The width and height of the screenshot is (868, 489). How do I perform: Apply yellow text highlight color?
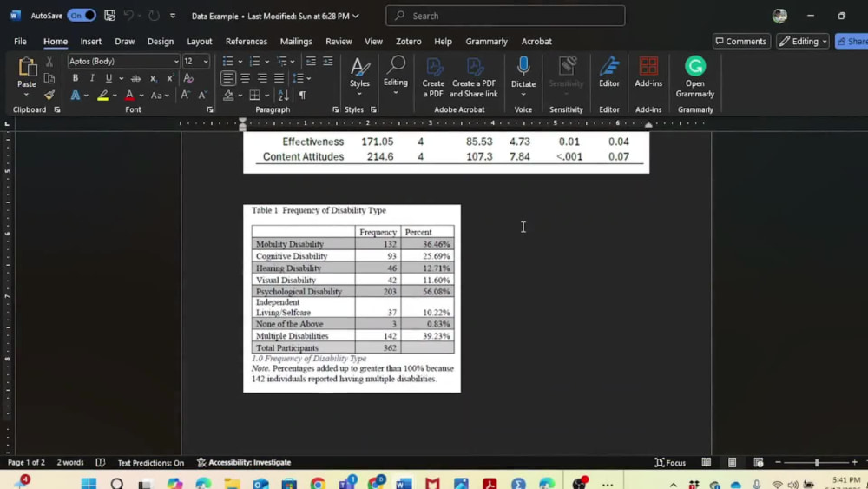(x=102, y=96)
